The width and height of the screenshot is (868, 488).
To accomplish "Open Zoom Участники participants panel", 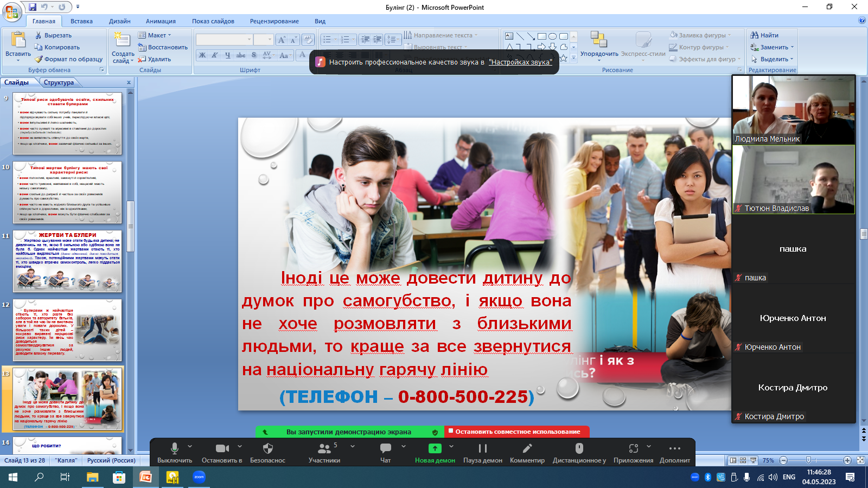I will pyautogui.click(x=324, y=453).
